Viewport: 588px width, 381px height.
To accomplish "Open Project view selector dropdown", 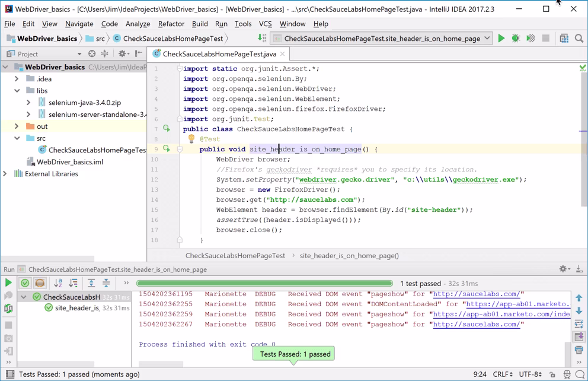I will (79, 53).
